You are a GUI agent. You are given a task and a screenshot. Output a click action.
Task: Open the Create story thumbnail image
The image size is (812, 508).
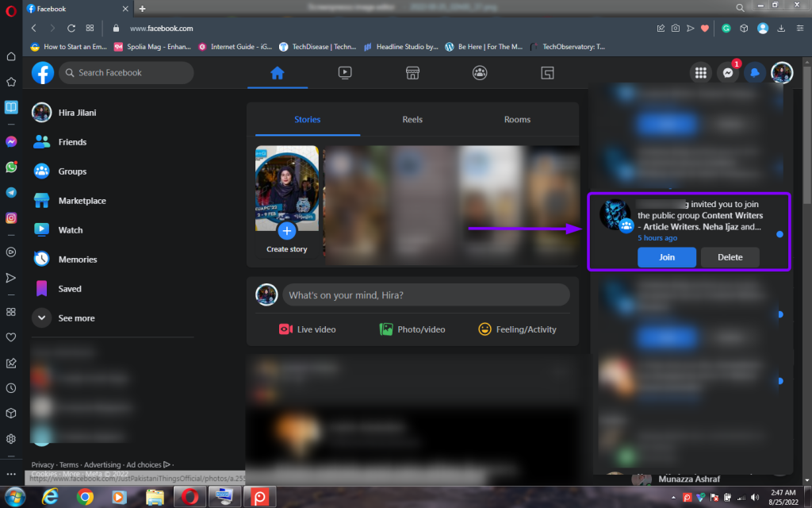click(x=287, y=188)
